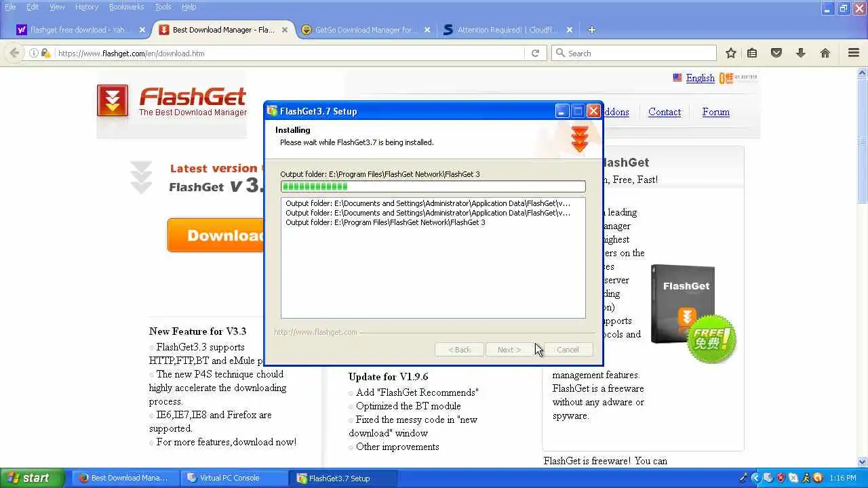This screenshot has height=488, width=868.
Task: Open the Firefox hamburger menu
Action: (x=854, y=53)
